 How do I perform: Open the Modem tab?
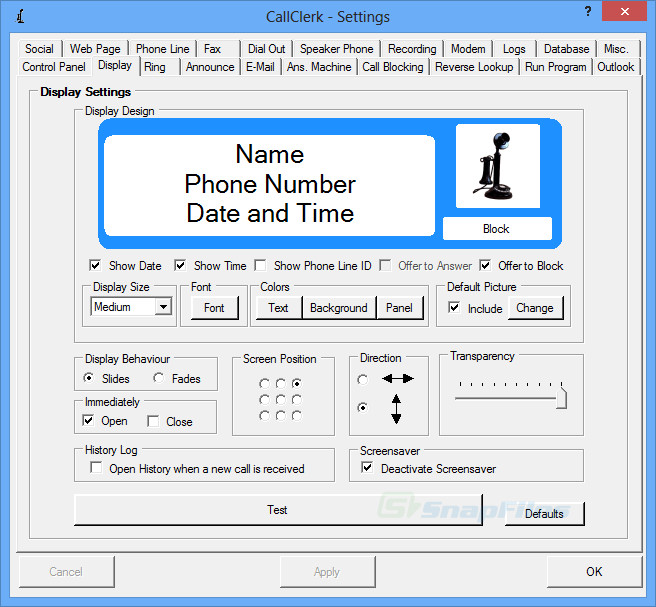[x=468, y=49]
